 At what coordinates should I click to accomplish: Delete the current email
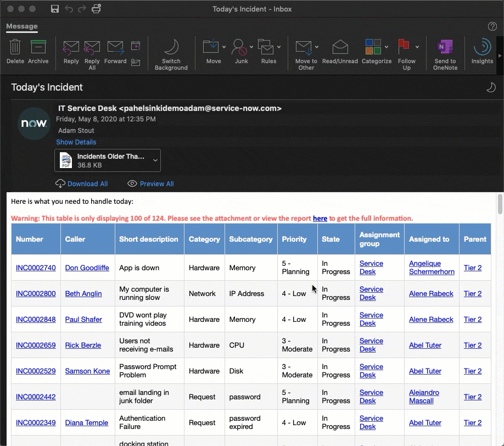pos(15,52)
